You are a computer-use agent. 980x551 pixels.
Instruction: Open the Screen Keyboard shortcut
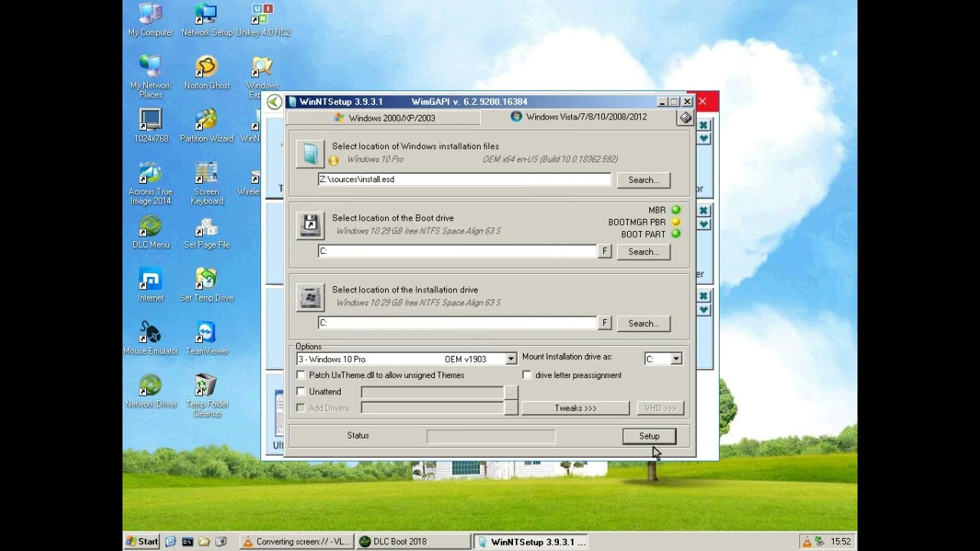tap(207, 184)
